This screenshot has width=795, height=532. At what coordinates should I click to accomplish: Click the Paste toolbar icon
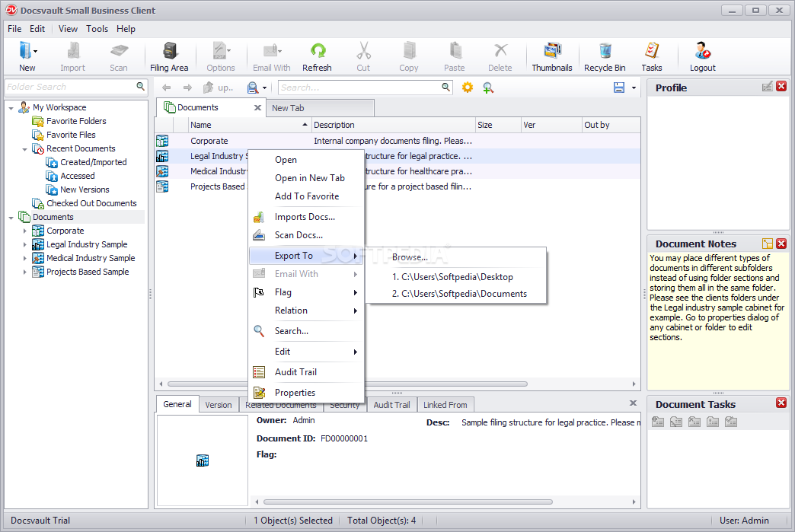click(455, 51)
